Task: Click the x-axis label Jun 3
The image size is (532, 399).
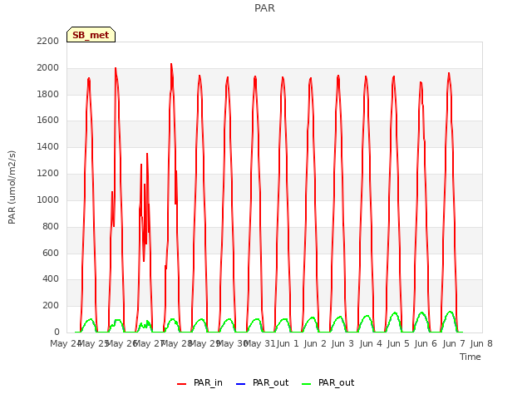Action: (x=342, y=343)
